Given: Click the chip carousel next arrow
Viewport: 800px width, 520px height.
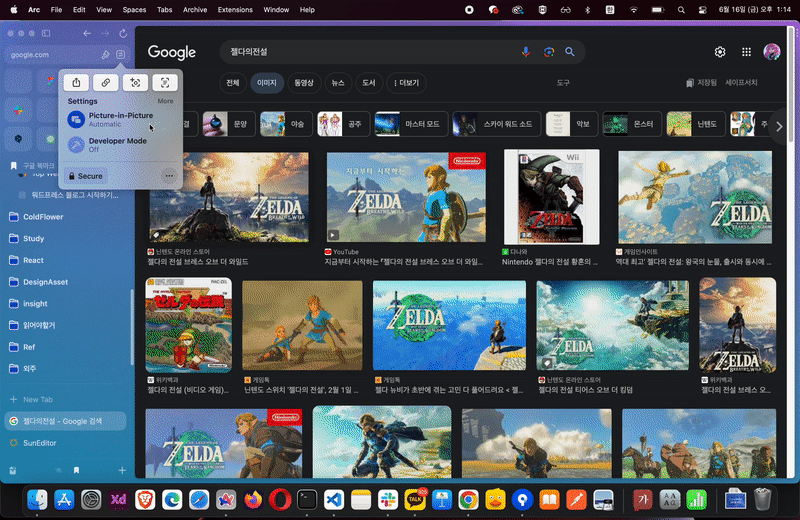Looking at the screenshot, I should (x=779, y=127).
